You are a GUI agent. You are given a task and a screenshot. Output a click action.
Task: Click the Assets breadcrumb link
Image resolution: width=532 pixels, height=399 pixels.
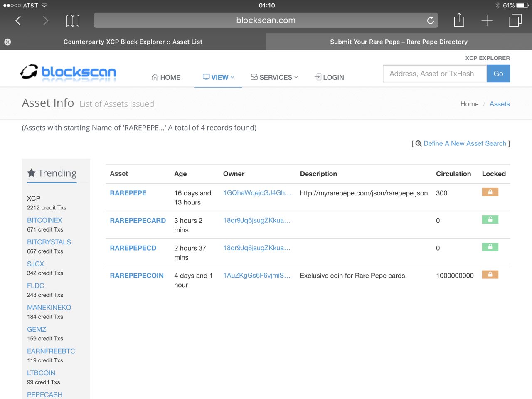500,104
